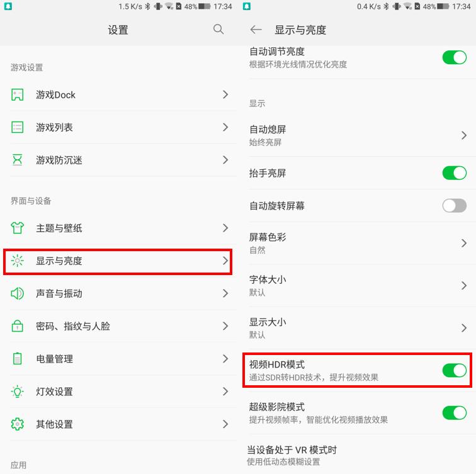Tap the 声音与振动 speaker icon
Viewport: 476px width, 474px height.
17,293
